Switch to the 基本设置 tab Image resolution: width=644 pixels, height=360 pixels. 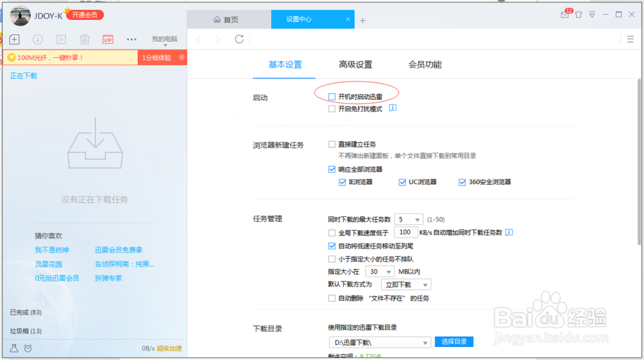(x=285, y=64)
